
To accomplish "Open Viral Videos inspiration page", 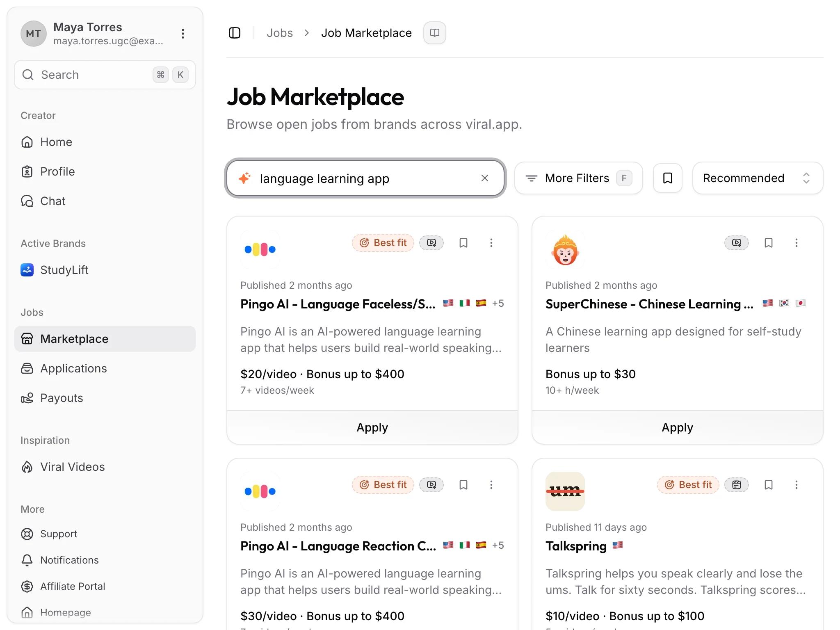I will [x=105, y=467].
